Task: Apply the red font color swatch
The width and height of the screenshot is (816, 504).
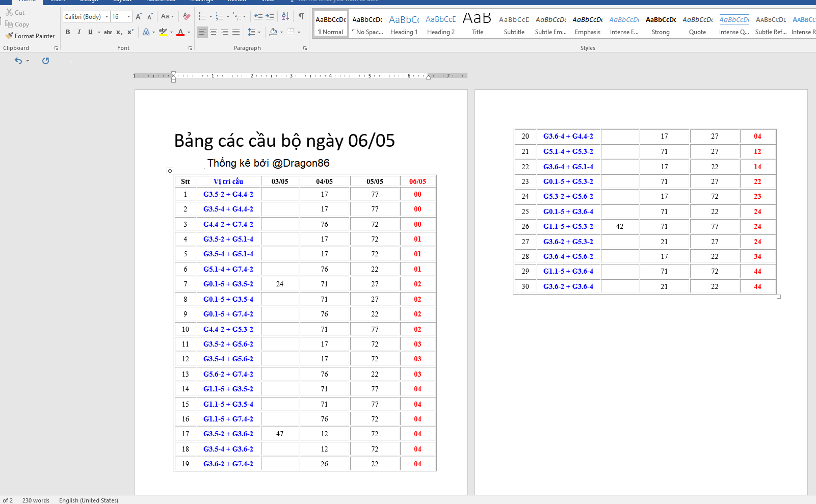Action: (180, 33)
